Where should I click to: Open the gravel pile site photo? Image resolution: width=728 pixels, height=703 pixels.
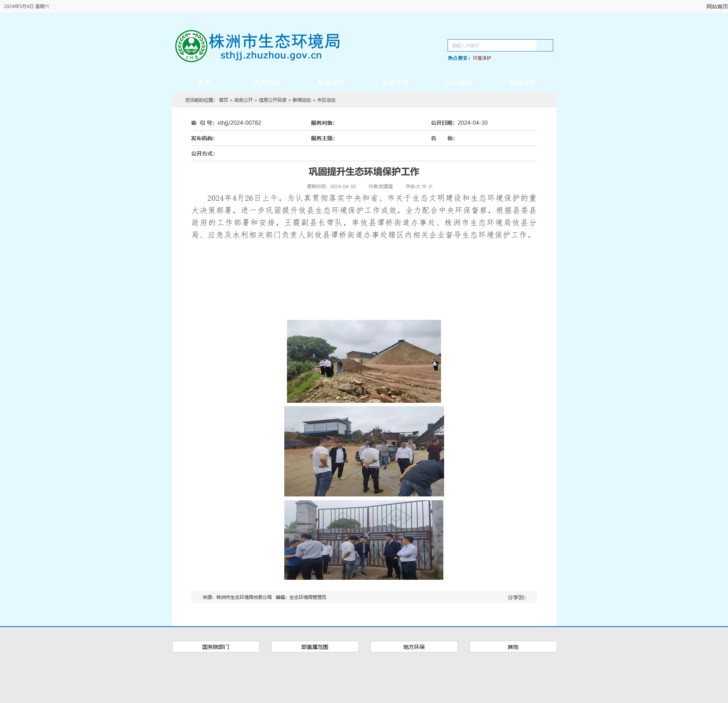point(364,361)
